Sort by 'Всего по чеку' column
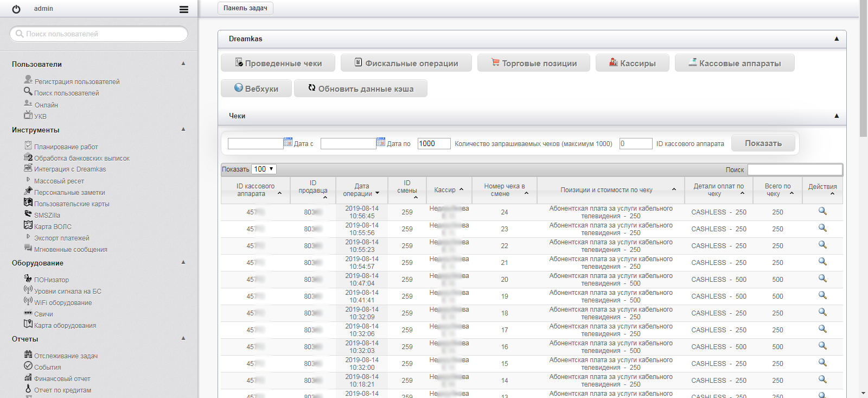Screen dimensions: 868x398 [777, 189]
